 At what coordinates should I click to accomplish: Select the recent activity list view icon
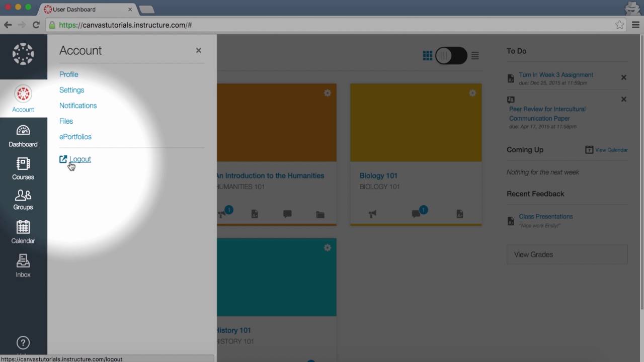[475, 56]
